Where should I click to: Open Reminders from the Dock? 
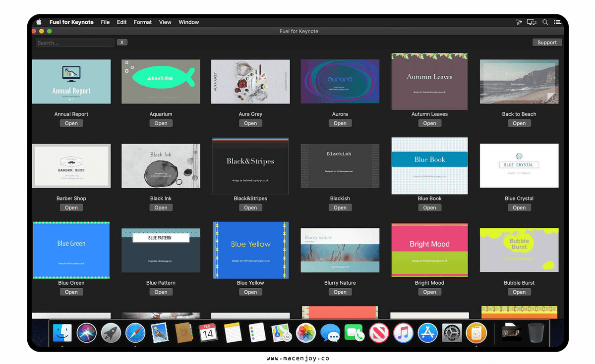pos(257,333)
